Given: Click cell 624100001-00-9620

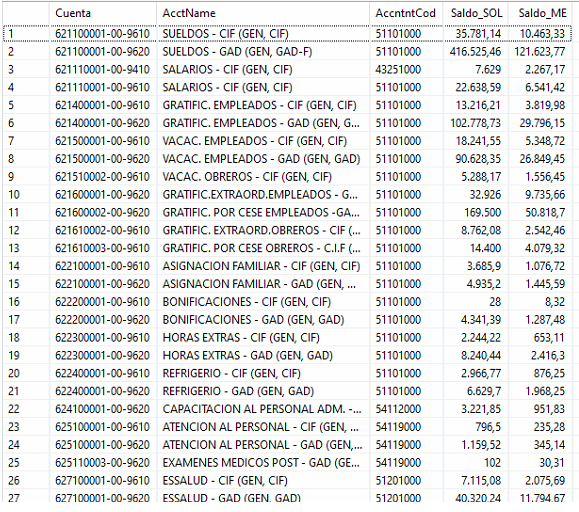Looking at the screenshot, I should coord(103,409).
